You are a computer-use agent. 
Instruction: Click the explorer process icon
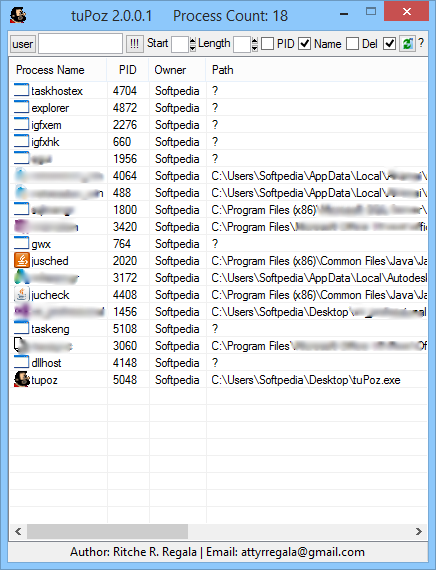[21, 107]
